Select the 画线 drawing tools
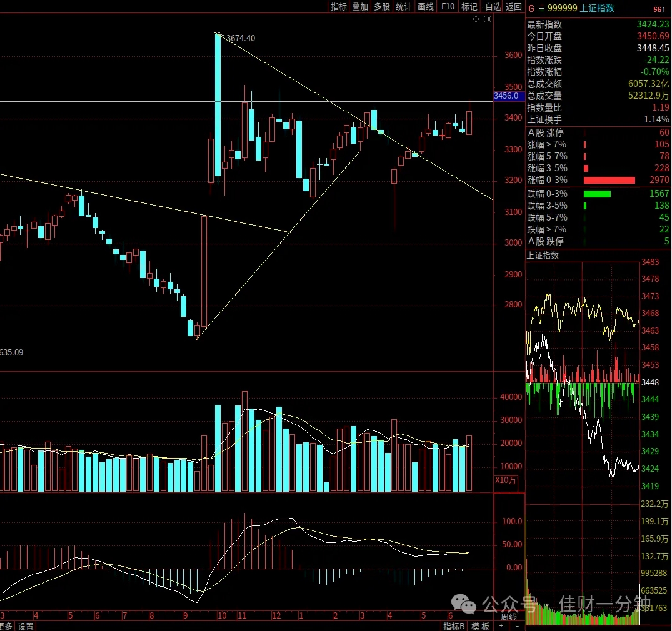 [426, 6]
